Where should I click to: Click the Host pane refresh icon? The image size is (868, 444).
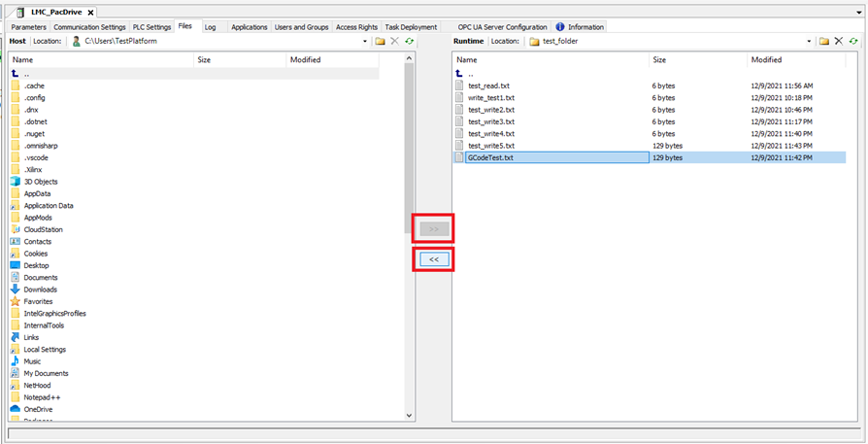pyautogui.click(x=410, y=42)
